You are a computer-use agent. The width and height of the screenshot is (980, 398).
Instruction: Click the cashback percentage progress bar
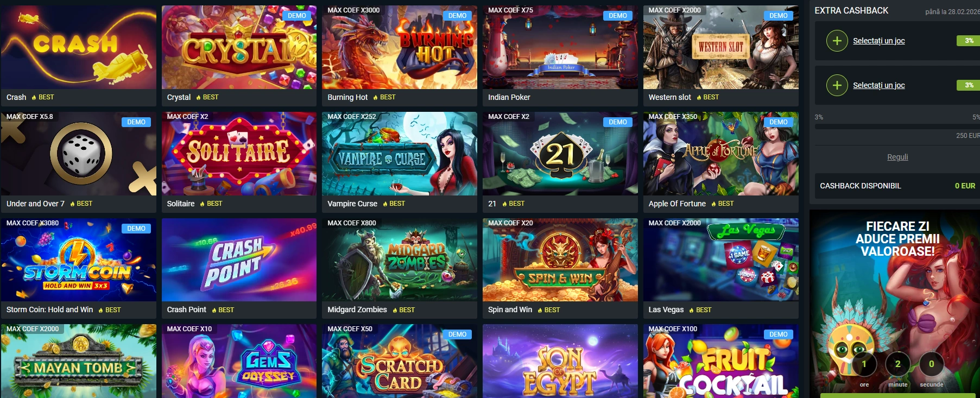tap(897, 127)
